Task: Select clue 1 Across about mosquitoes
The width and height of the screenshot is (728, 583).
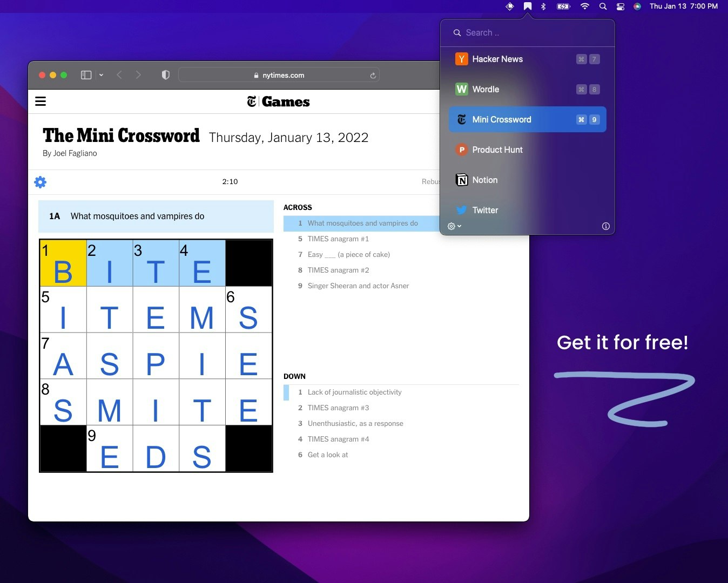Action: [362, 223]
